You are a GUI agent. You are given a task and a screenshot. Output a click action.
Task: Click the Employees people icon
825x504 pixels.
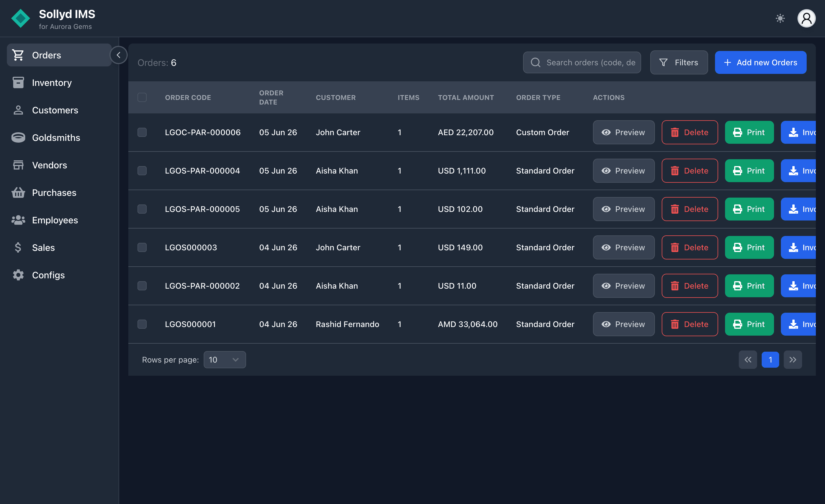coord(18,220)
